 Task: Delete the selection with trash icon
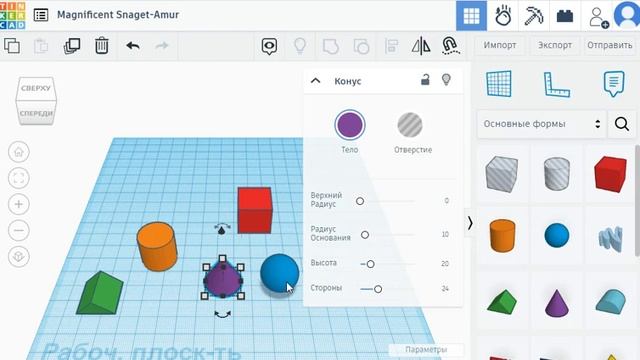coord(102,45)
